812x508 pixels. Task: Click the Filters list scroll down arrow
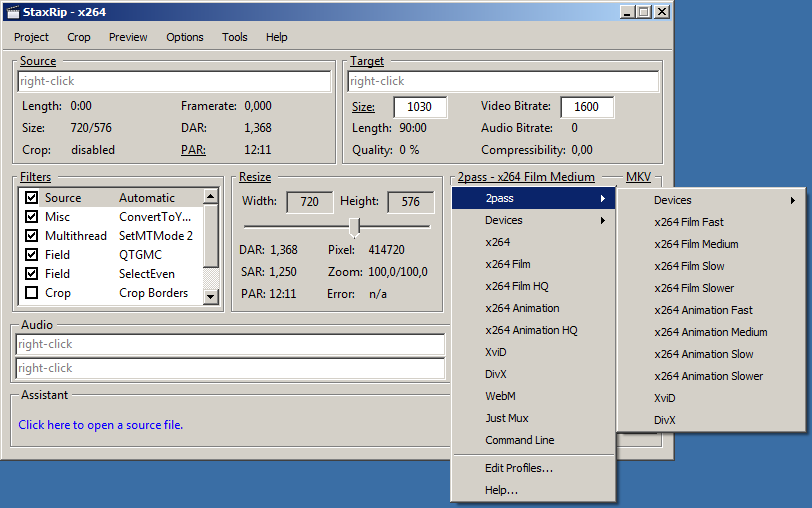[x=210, y=297]
